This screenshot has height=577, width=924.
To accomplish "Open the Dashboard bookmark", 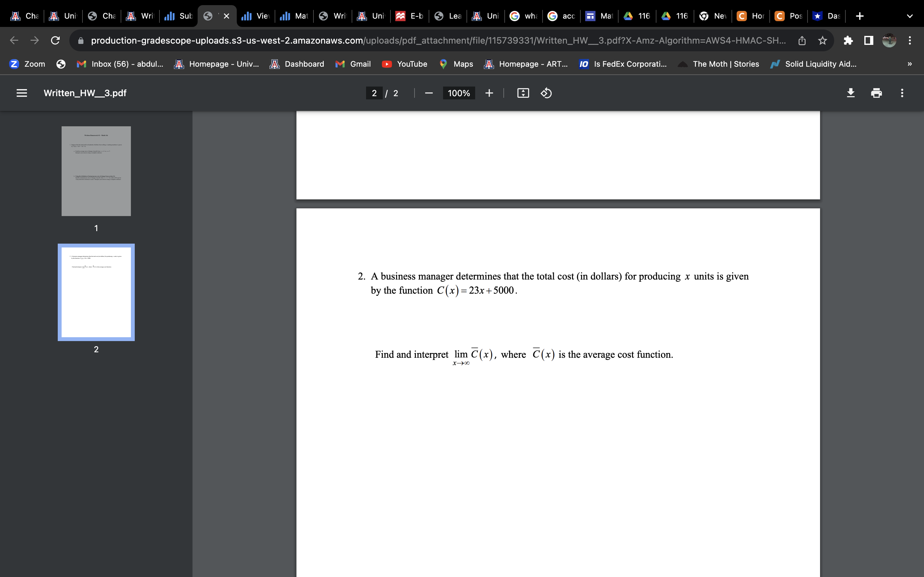I will coord(297,64).
